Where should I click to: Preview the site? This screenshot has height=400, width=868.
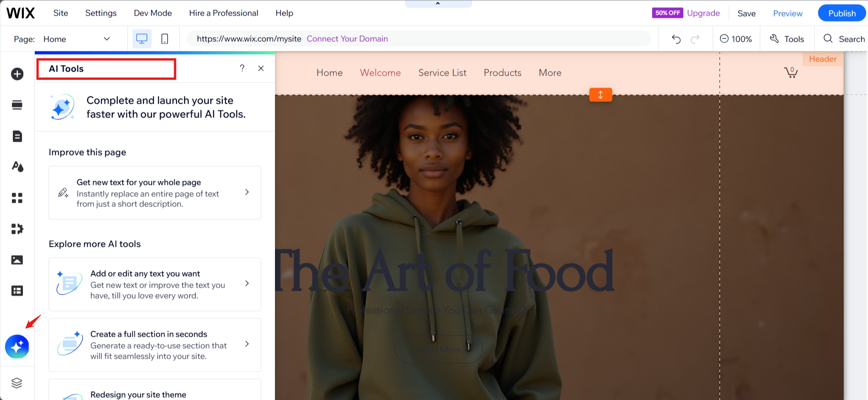(788, 13)
